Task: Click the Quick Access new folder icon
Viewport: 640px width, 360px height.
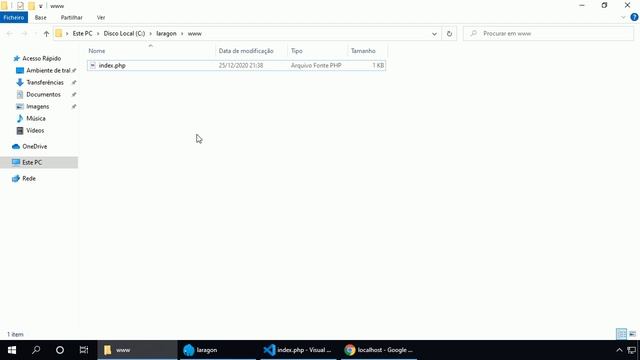Action: point(31,6)
